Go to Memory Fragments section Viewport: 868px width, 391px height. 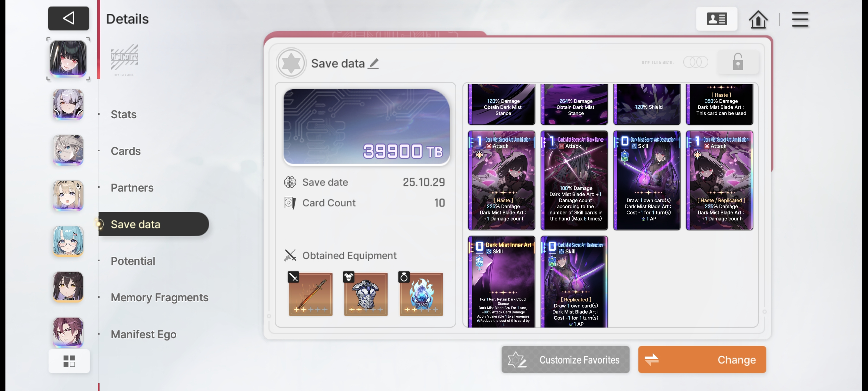coord(159,297)
